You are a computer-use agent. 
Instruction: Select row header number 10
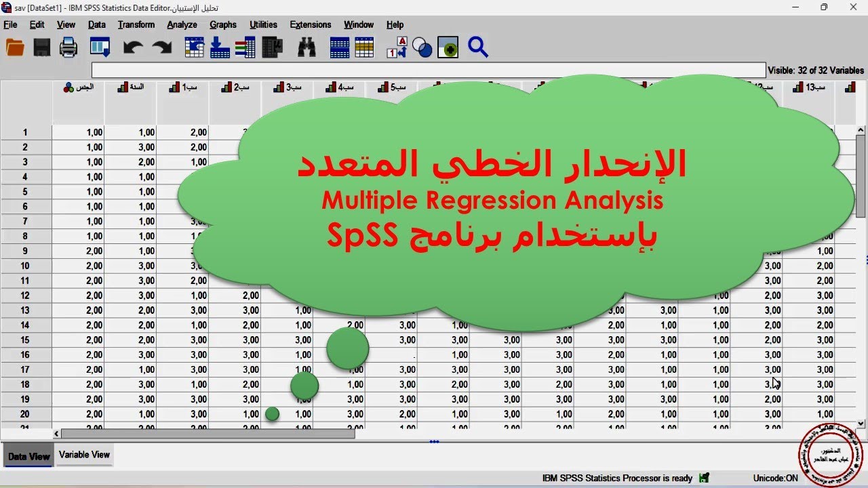(x=26, y=266)
